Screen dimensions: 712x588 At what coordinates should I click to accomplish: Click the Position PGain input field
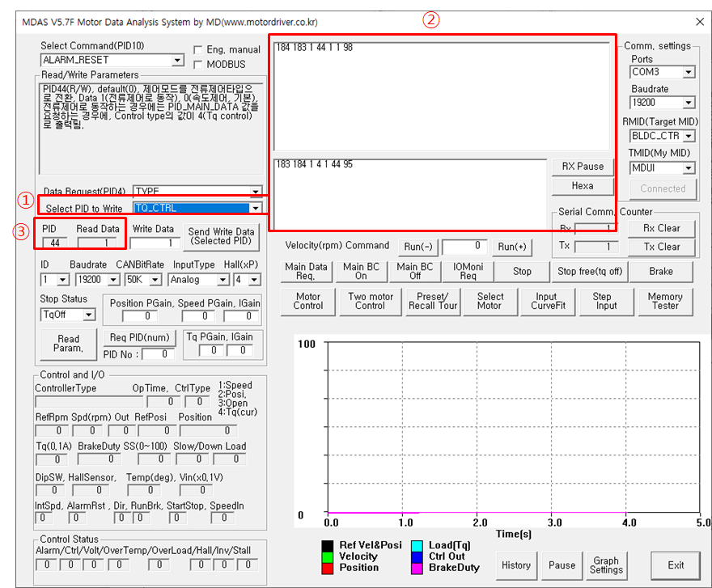141,316
